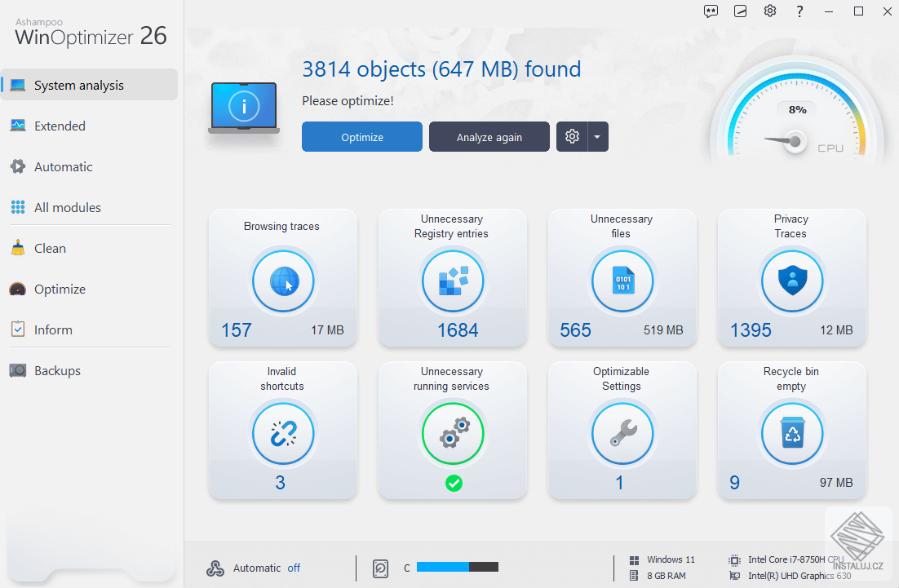The image size is (899, 588).
Task: Show All modules
Action: pos(90,207)
